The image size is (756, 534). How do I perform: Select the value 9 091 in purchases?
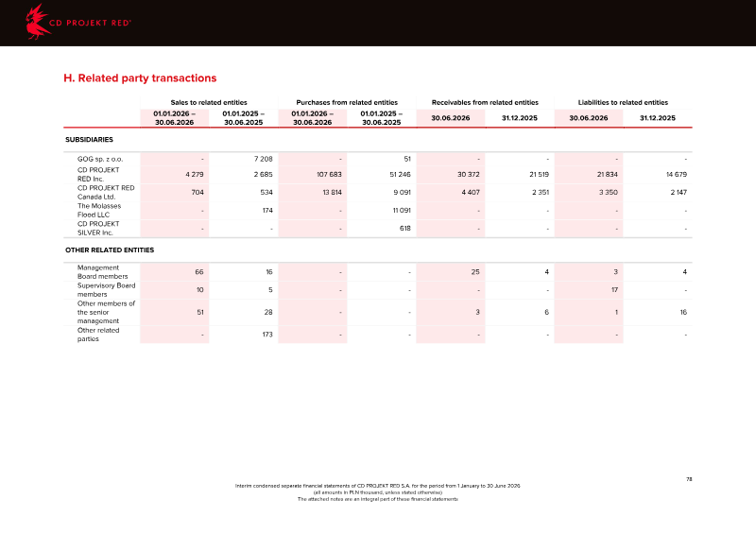403,192
